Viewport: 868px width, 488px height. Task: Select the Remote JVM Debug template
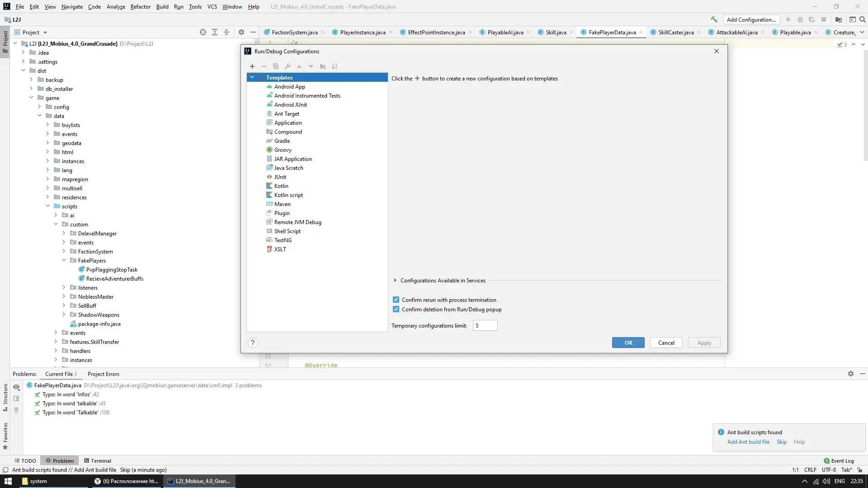tap(297, 222)
